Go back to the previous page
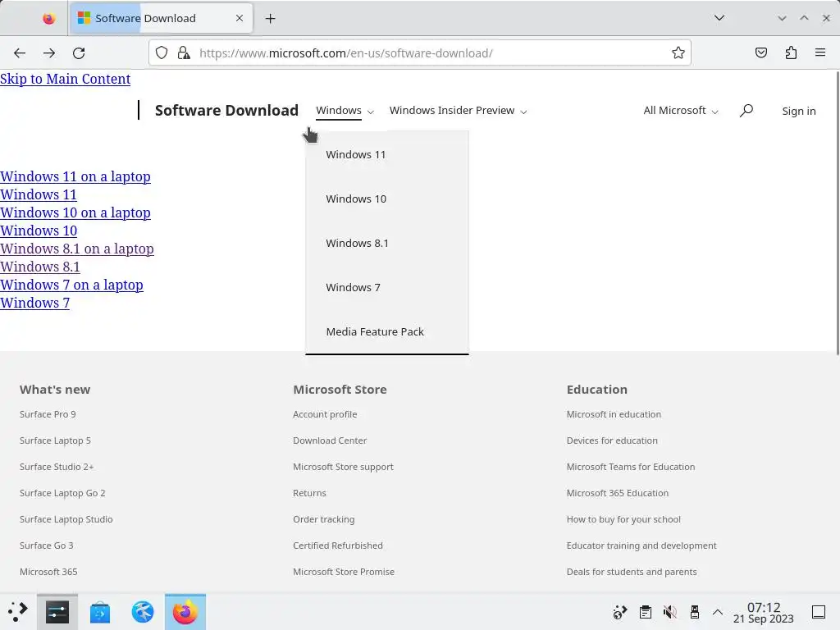Viewport: 840px width, 630px height. (x=20, y=53)
